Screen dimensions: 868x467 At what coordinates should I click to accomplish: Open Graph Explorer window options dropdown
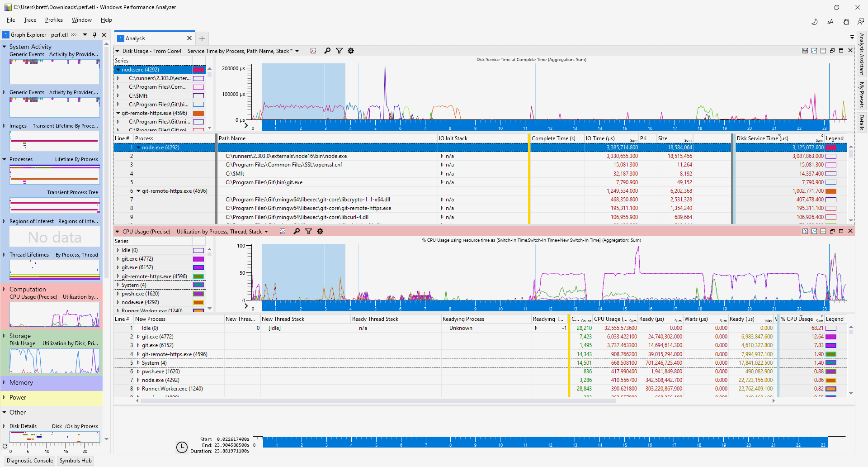[85, 35]
